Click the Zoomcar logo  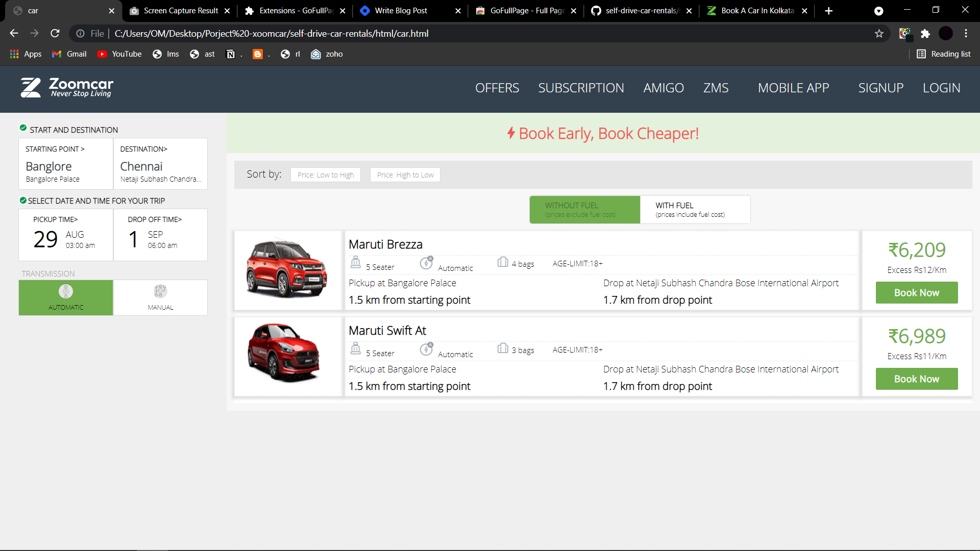point(67,88)
